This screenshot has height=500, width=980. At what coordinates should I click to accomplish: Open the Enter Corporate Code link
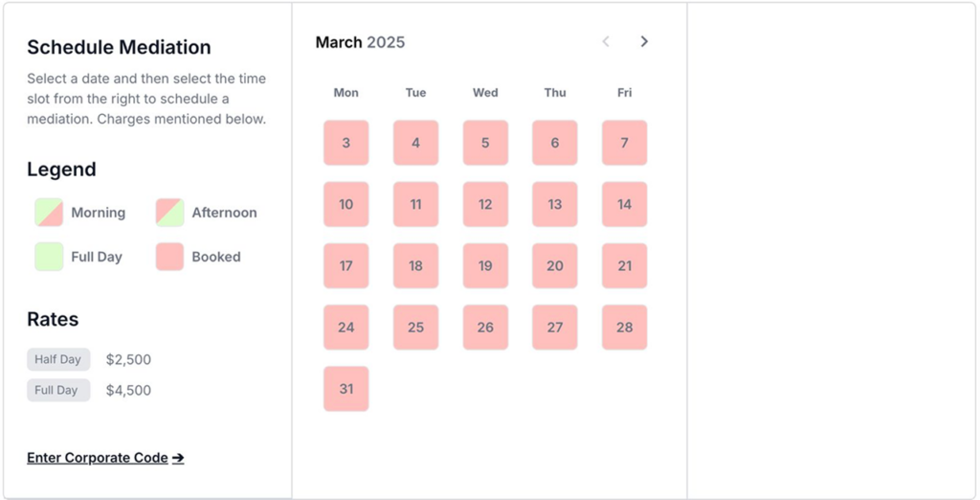pos(105,458)
